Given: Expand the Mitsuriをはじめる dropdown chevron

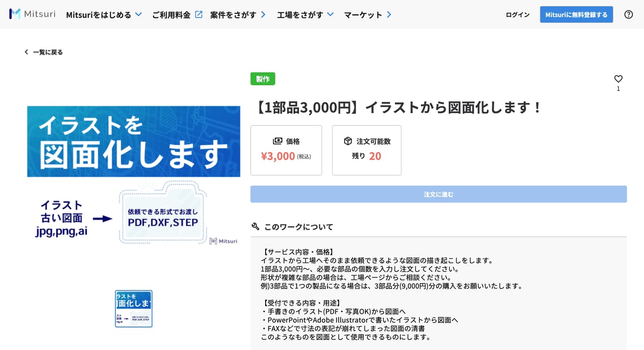Looking at the screenshot, I should coord(138,14).
